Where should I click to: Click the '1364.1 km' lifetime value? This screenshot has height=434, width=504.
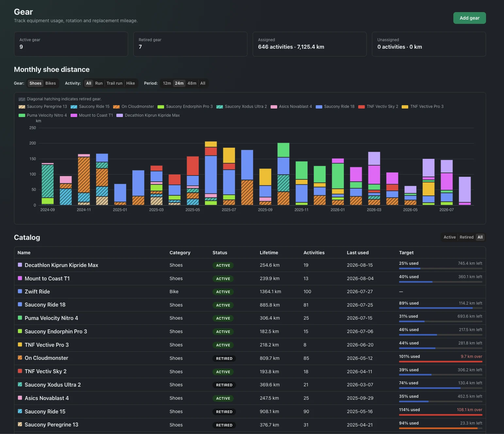point(270,292)
